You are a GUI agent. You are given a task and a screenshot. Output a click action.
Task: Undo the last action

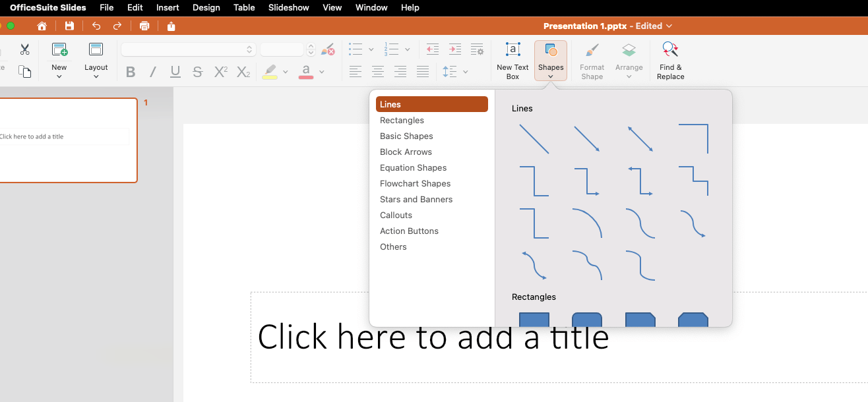pyautogui.click(x=96, y=26)
